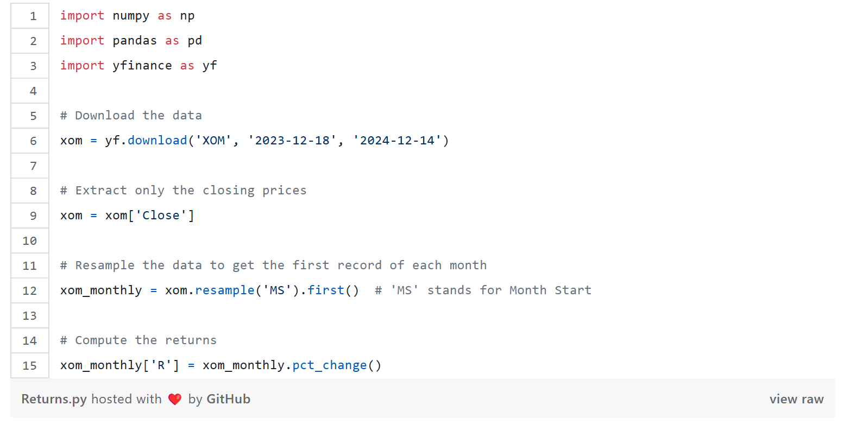Select line number 3 in the gutter
The height and width of the screenshot is (424, 868).
click(x=33, y=66)
